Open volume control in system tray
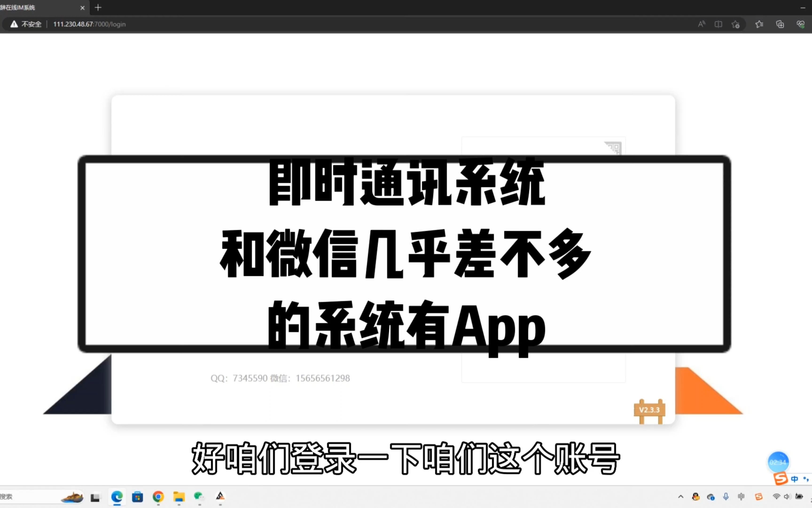Image resolution: width=812 pixels, height=508 pixels. pos(787,496)
